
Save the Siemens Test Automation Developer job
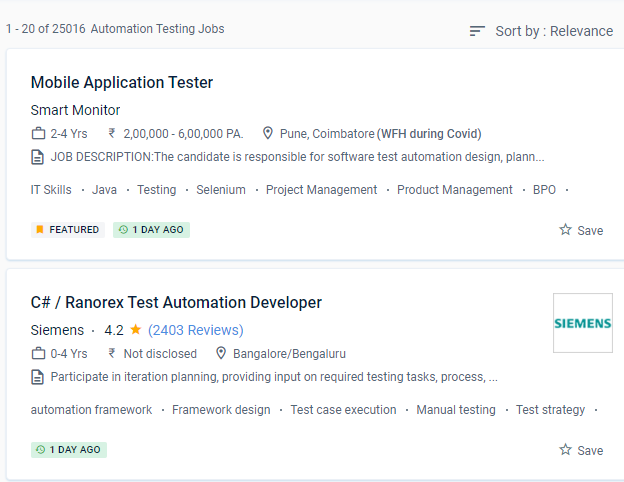click(x=581, y=450)
